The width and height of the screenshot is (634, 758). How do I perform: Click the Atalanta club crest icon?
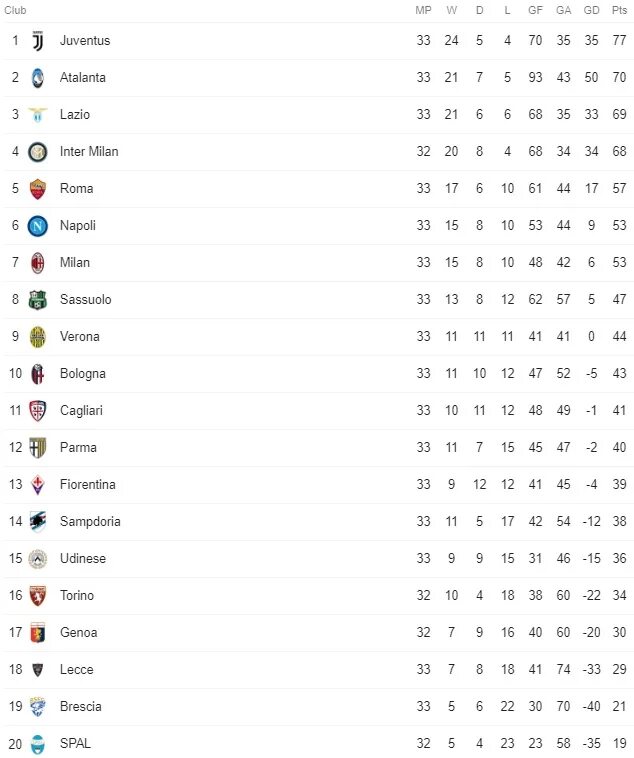[38, 78]
